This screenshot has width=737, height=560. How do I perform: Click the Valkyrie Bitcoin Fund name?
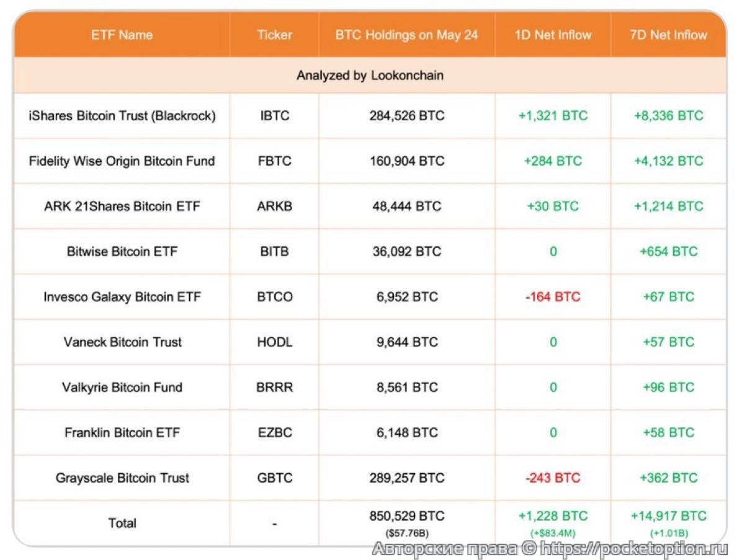(x=122, y=387)
